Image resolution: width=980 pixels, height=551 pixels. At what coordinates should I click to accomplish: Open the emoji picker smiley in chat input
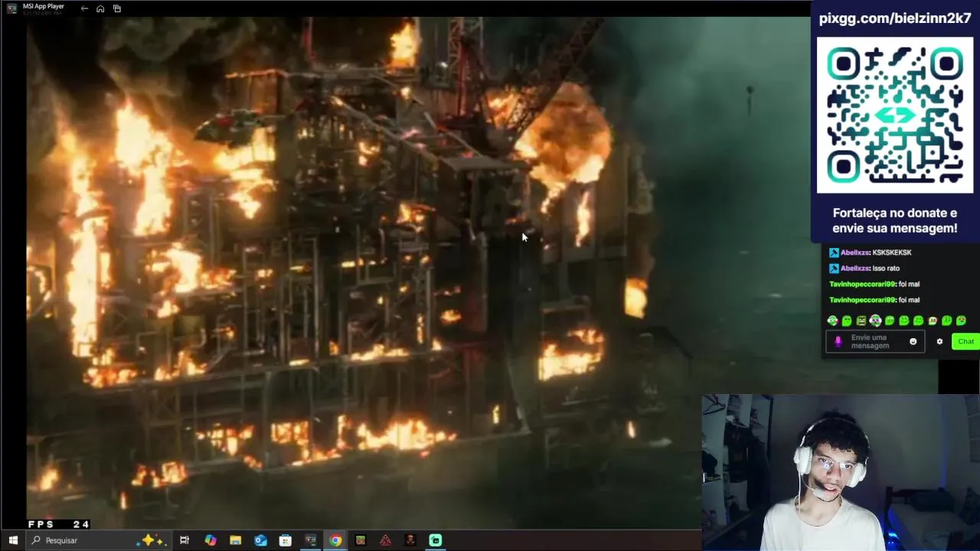pos(913,341)
